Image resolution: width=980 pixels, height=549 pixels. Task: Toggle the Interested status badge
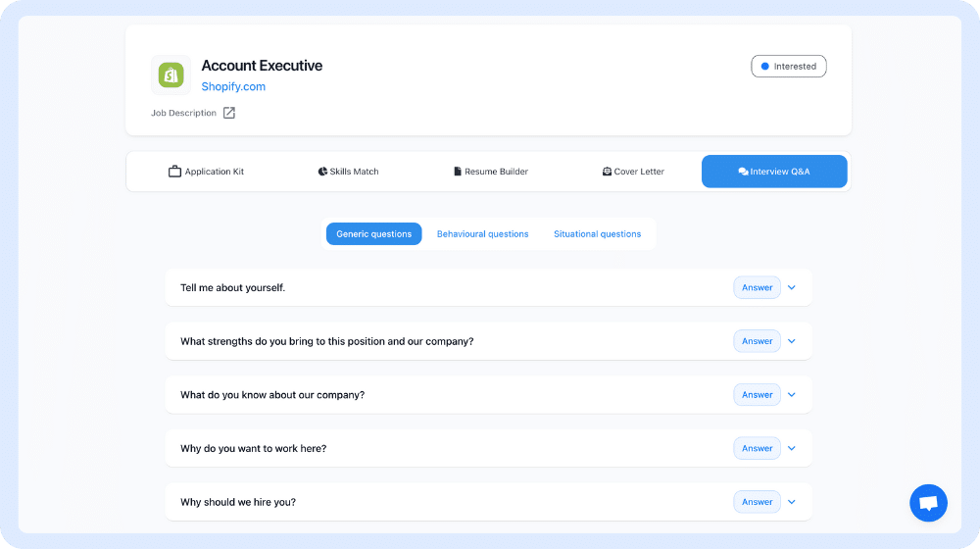pyautogui.click(x=789, y=67)
